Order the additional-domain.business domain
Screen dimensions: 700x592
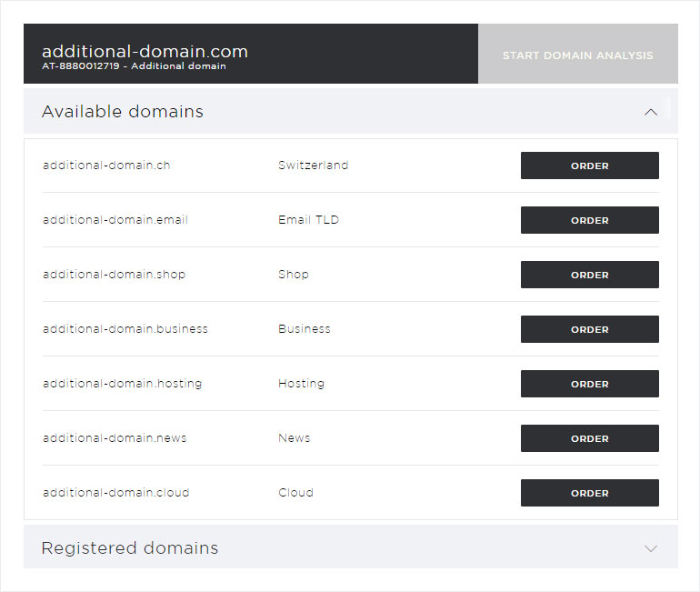(589, 329)
